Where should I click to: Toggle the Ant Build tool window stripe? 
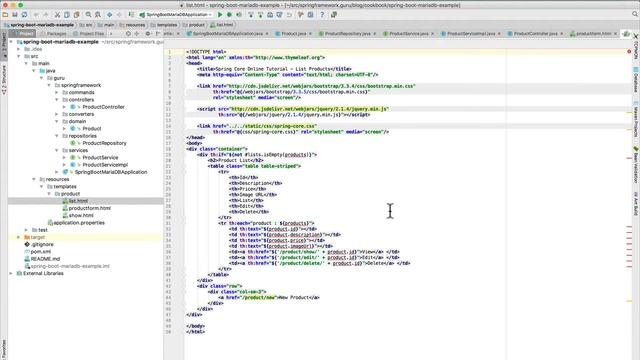coord(636,204)
